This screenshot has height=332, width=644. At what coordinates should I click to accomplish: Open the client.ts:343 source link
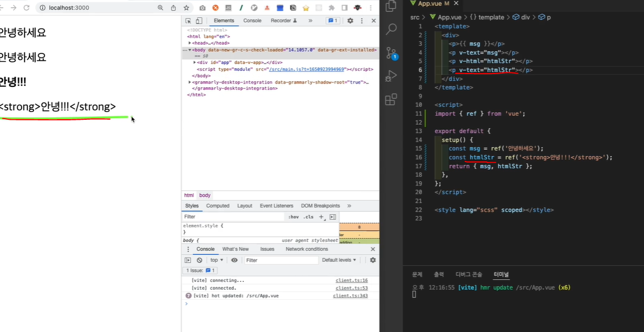pos(350,296)
